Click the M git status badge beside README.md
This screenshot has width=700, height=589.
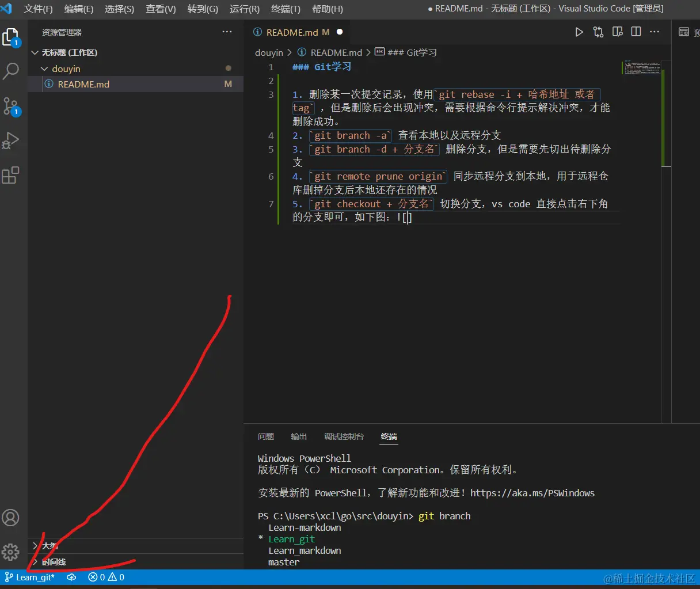(x=228, y=84)
